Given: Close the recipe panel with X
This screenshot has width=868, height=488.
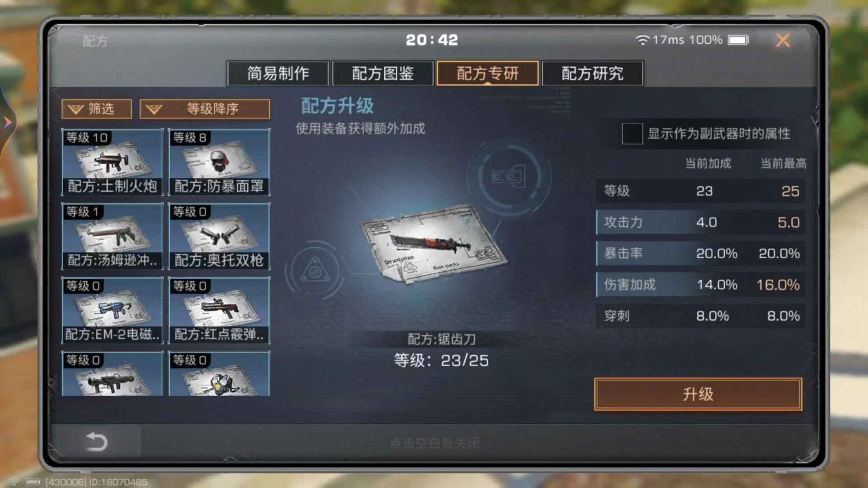Looking at the screenshot, I should (783, 40).
